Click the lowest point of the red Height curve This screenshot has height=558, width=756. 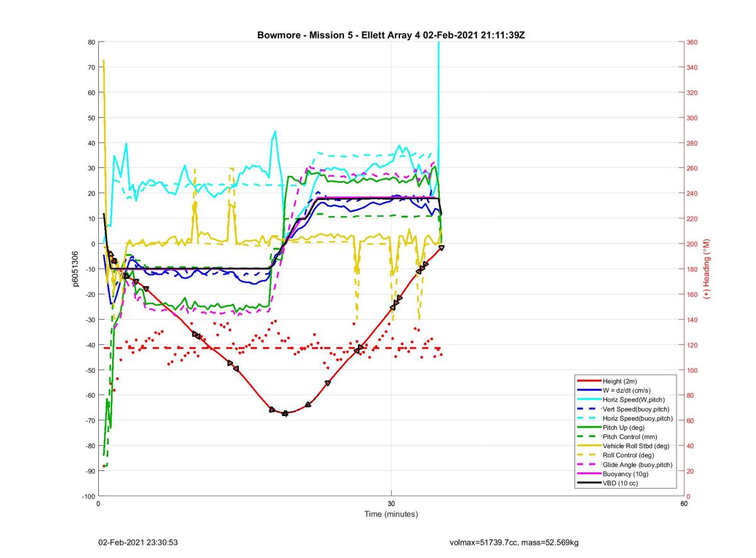(x=285, y=414)
